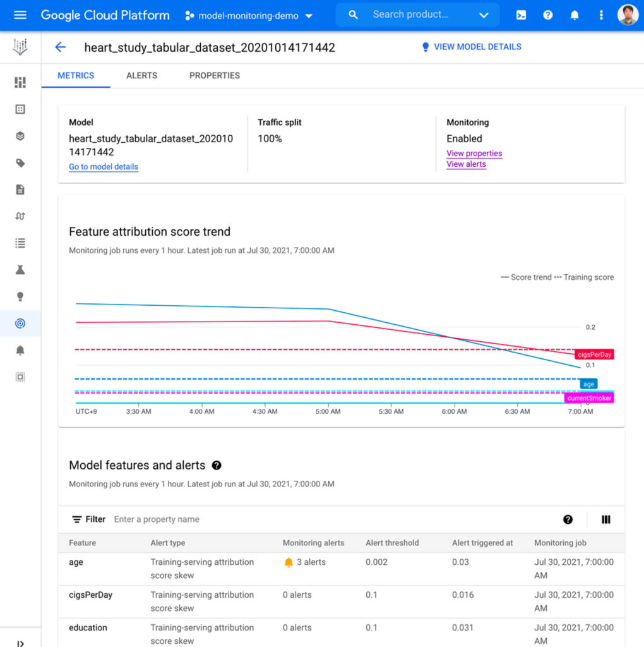The height and width of the screenshot is (647, 644).
Task: Expand the search products dropdown chevron
Action: click(484, 15)
